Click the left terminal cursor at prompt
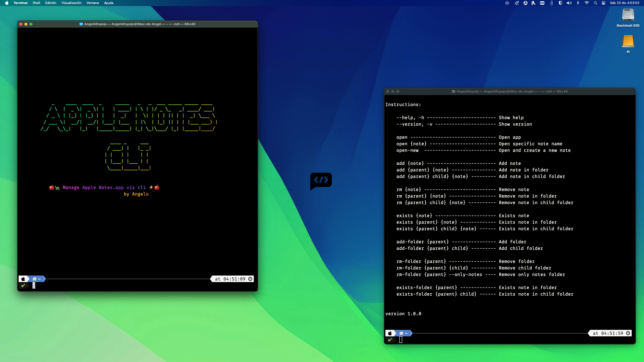 pos(34,286)
